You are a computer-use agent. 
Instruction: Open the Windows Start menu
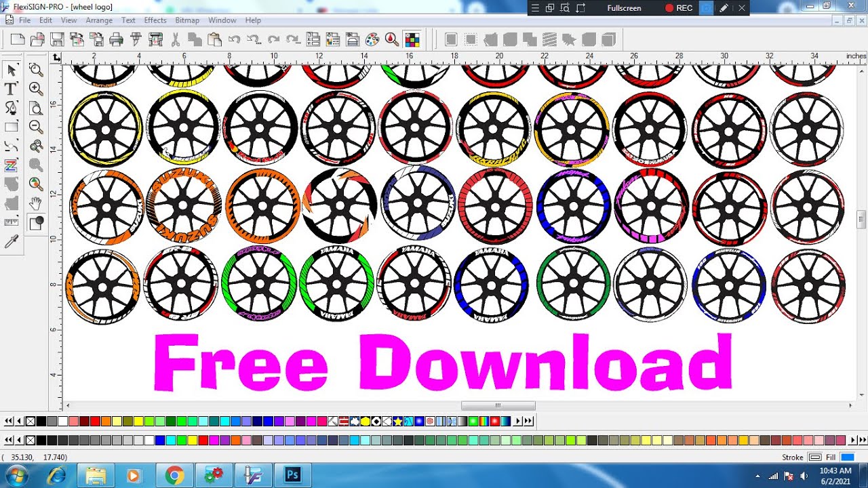(16, 475)
